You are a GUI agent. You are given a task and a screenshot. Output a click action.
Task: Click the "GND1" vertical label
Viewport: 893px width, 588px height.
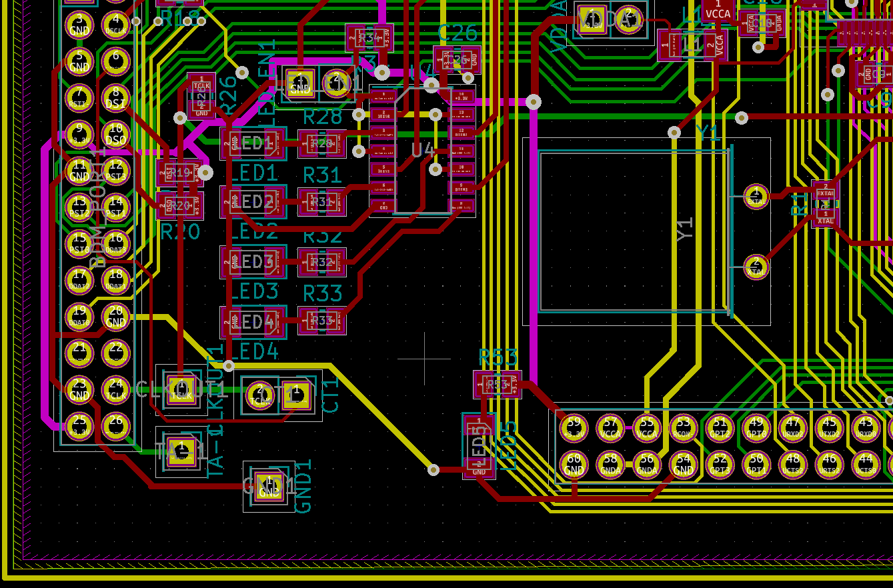tap(303, 485)
